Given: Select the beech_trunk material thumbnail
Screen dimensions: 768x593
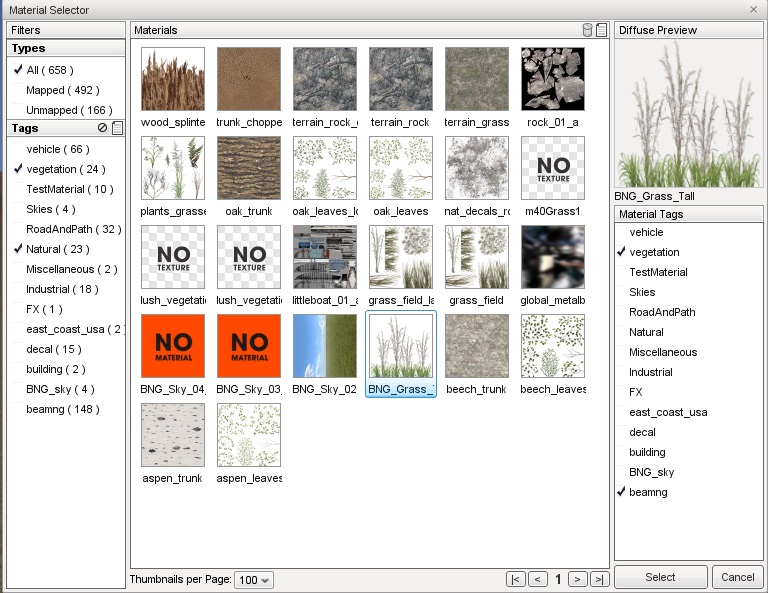Looking at the screenshot, I should tap(477, 346).
